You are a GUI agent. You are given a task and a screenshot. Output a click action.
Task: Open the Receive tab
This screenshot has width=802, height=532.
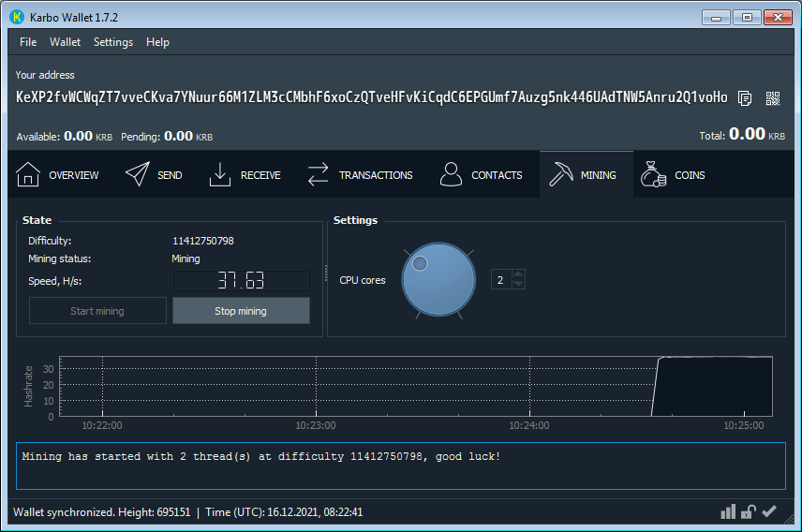pyautogui.click(x=245, y=175)
